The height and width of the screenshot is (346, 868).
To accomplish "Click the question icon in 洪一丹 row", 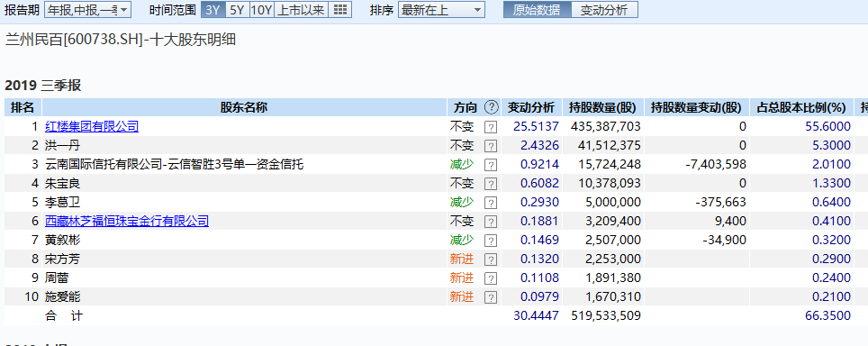I will pyautogui.click(x=491, y=146).
